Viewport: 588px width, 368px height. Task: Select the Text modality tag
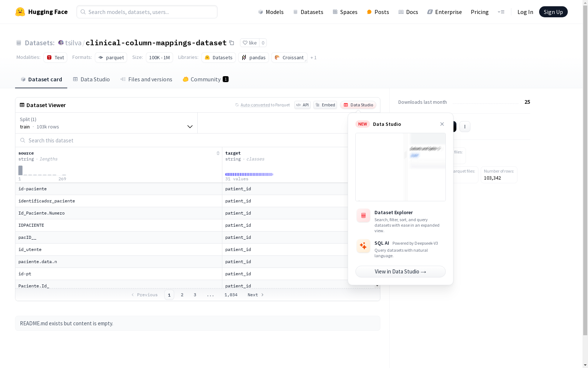(x=55, y=57)
